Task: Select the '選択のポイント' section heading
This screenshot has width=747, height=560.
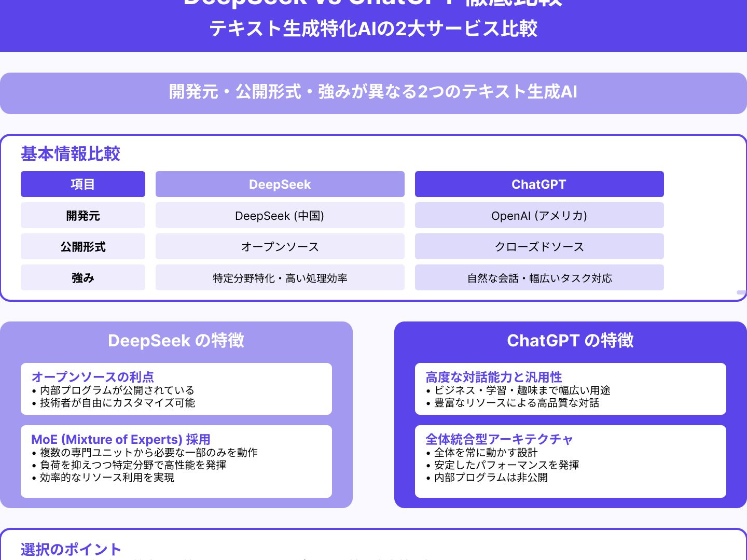Action: 71,550
